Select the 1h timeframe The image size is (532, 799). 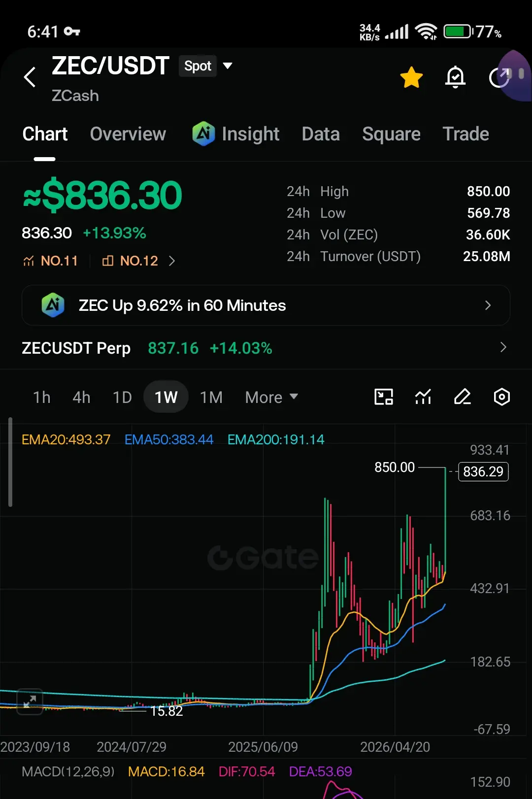point(42,397)
